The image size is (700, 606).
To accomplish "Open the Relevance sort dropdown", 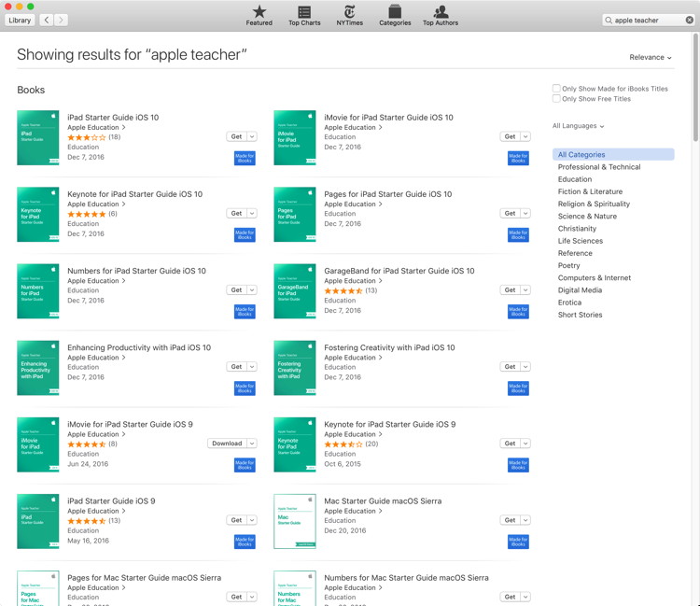I will coord(651,57).
